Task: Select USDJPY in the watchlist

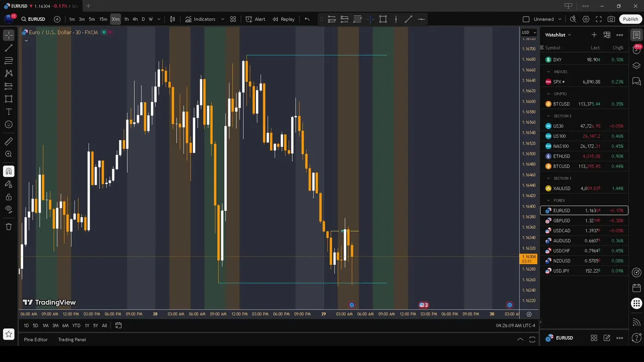Action: click(584, 271)
